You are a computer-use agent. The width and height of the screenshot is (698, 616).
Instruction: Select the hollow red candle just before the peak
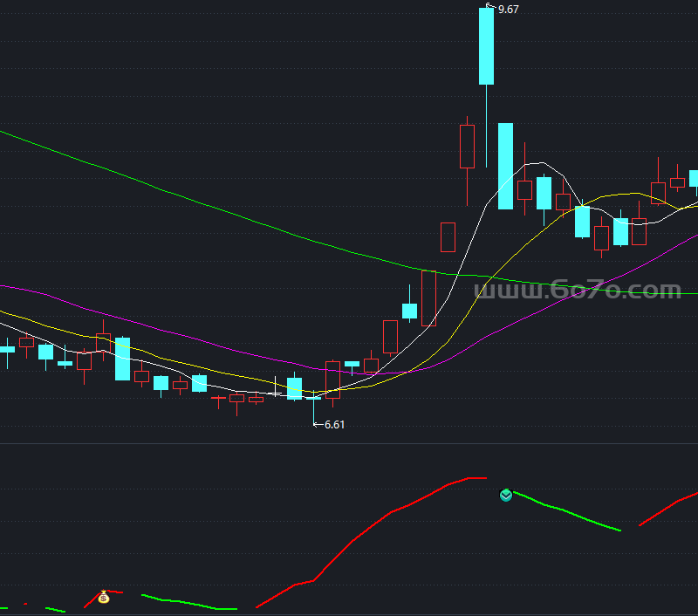point(467,146)
